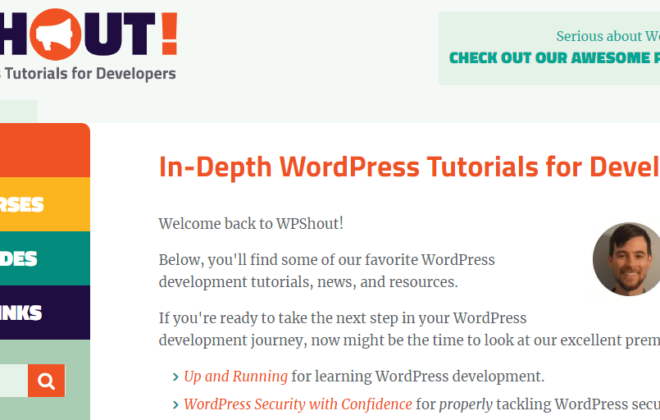Click the 'Welcome back to WPShout!' text
This screenshot has height=420, width=660.
point(251,223)
